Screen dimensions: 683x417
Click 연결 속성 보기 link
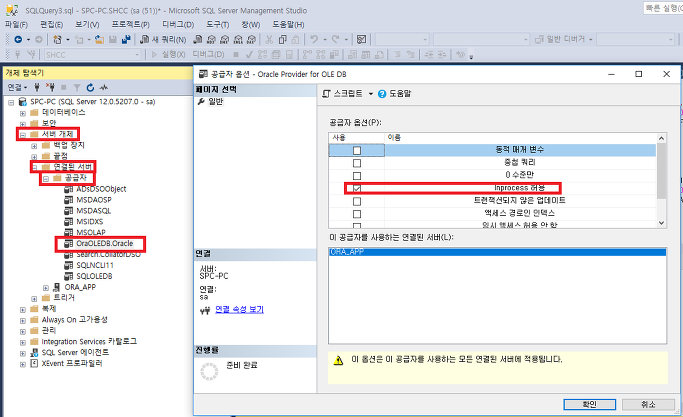click(x=239, y=309)
